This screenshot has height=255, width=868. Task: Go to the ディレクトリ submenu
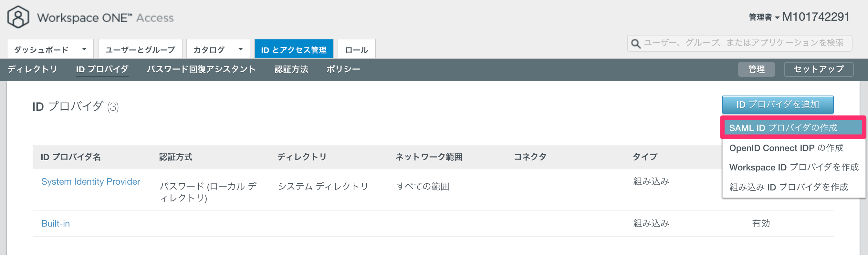32,69
